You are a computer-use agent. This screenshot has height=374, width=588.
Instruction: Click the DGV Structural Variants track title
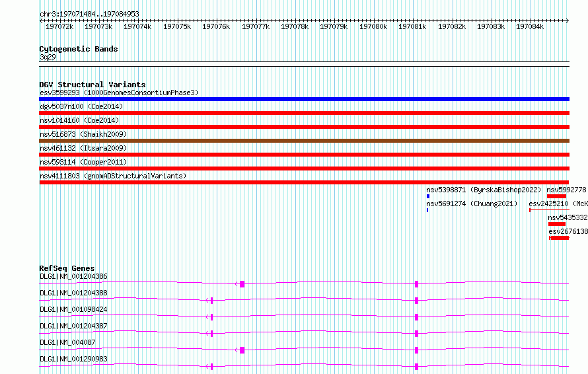coord(92,85)
